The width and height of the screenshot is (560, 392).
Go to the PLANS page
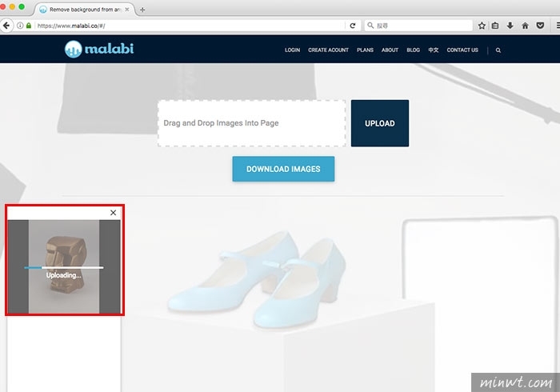click(365, 50)
